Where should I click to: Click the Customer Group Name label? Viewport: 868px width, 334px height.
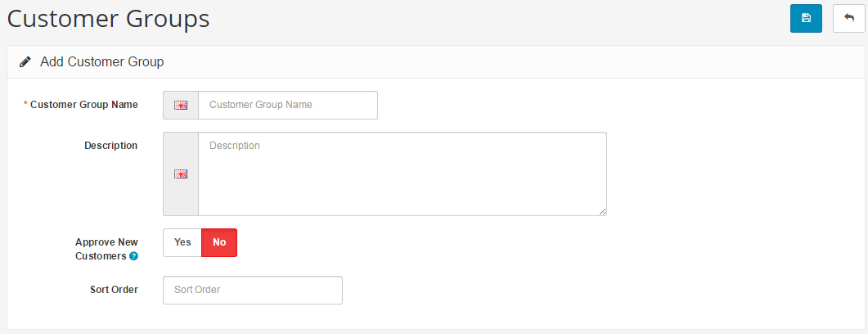pos(83,105)
